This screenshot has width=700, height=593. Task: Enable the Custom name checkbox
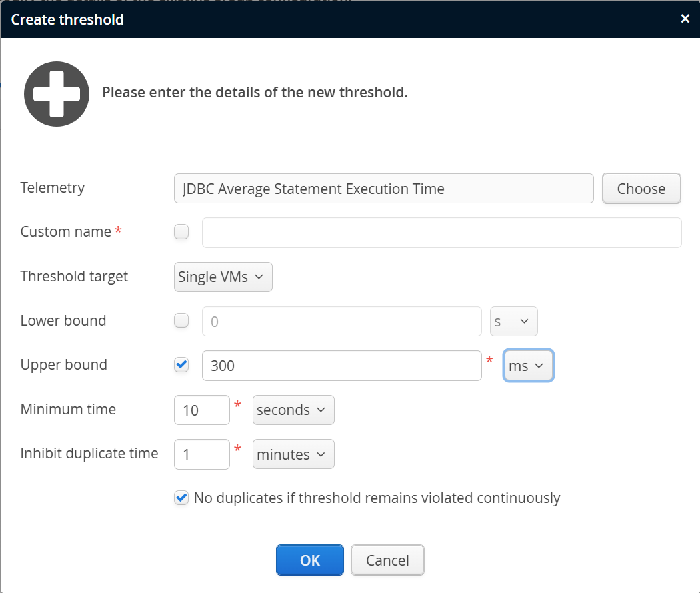point(181,232)
